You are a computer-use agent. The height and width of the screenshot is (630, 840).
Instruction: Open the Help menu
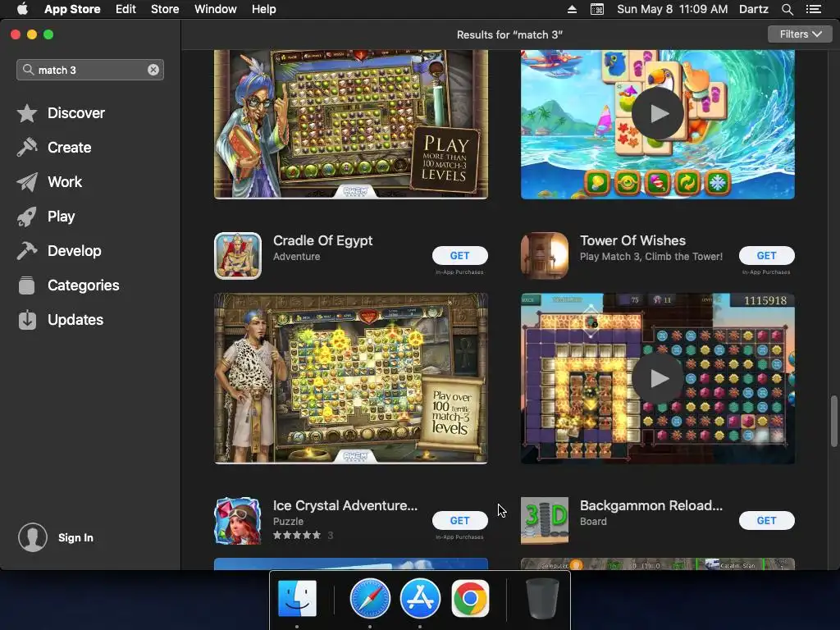tap(264, 9)
